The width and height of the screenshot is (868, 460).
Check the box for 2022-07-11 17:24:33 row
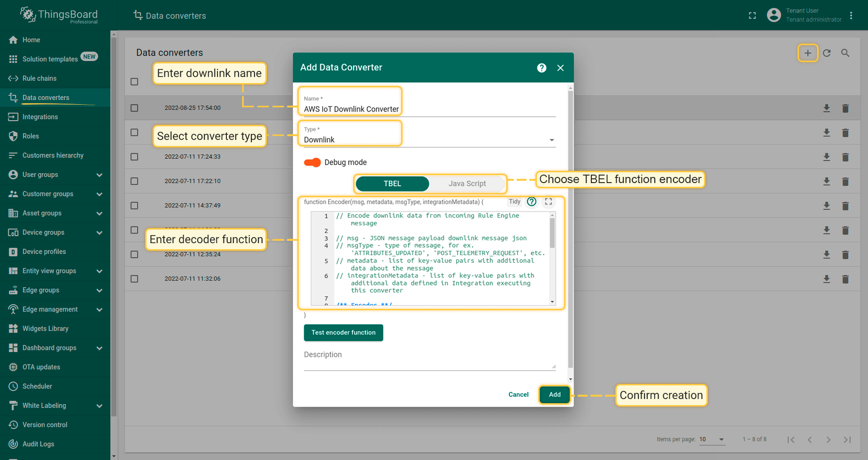[x=134, y=157]
